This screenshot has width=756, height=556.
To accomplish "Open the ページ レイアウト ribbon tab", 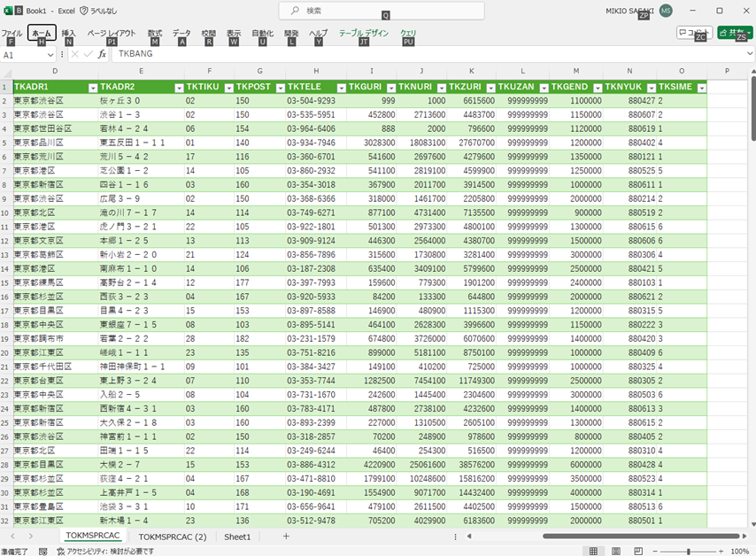I will click(x=112, y=33).
